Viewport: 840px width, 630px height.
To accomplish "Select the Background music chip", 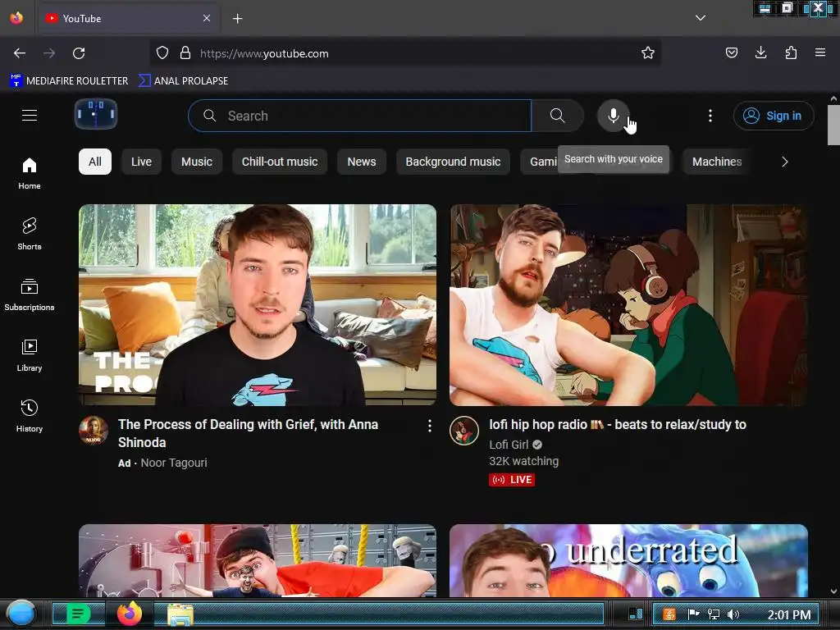I will point(453,162).
